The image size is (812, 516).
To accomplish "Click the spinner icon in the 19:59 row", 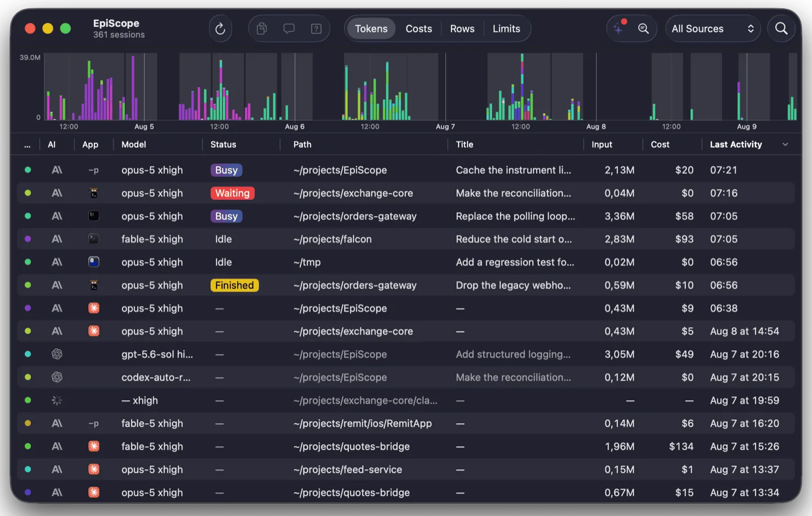I will 57,401.
